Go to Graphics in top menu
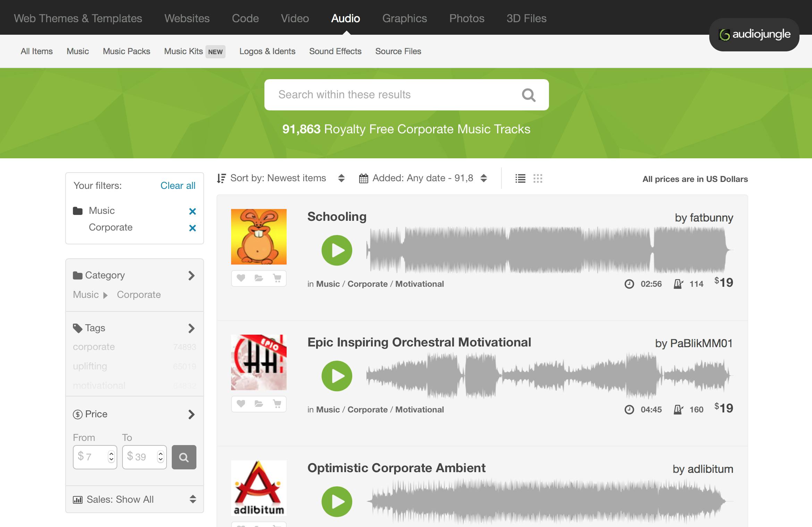 click(x=404, y=18)
